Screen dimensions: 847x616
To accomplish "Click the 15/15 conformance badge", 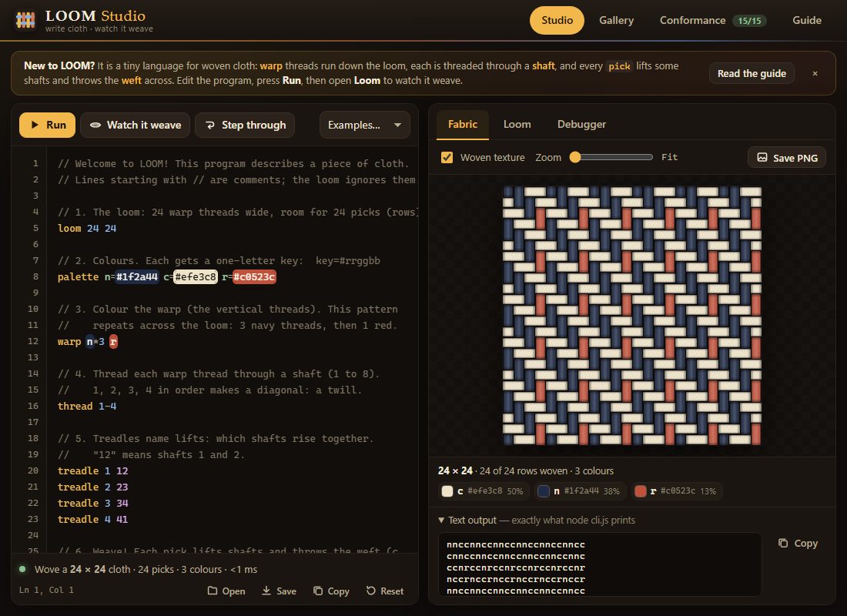I will pos(749,21).
